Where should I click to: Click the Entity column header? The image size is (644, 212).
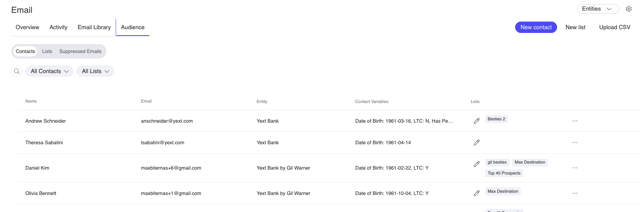[x=262, y=101]
